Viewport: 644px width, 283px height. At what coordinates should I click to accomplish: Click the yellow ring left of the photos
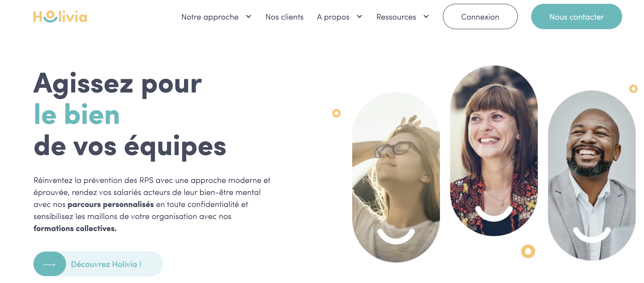pos(336,113)
